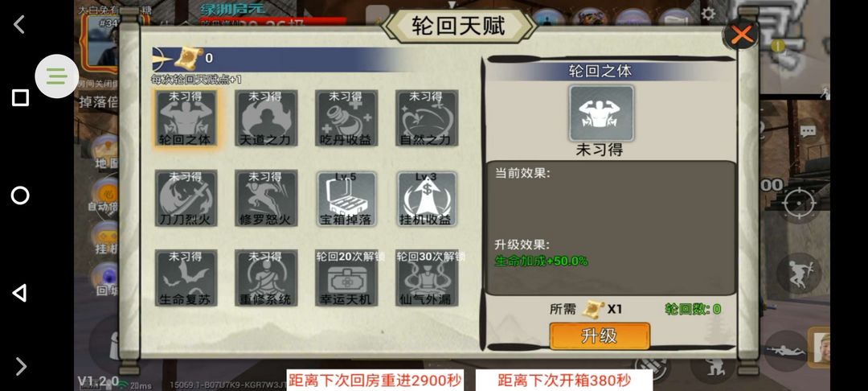Choose the 吃丹收益 talent
Screen dimensions: 868x391
point(346,118)
